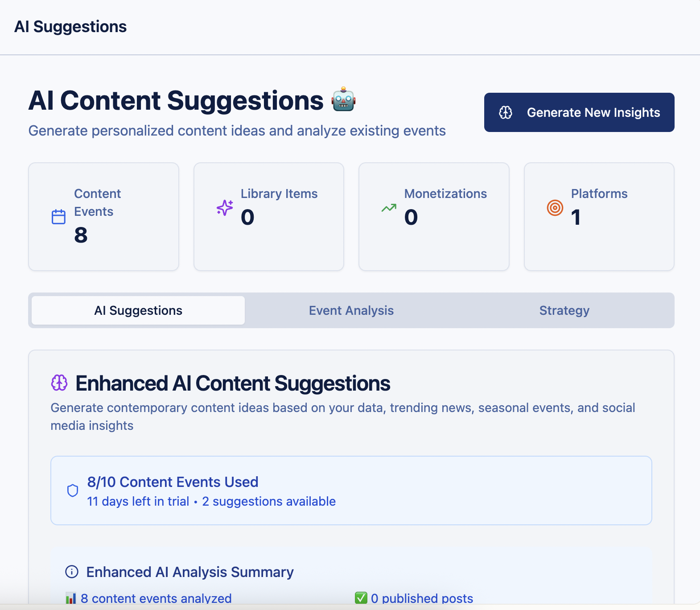Click the brain icon in the Generate New Insights button
This screenshot has height=610, width=700.
tap(506, 112)
